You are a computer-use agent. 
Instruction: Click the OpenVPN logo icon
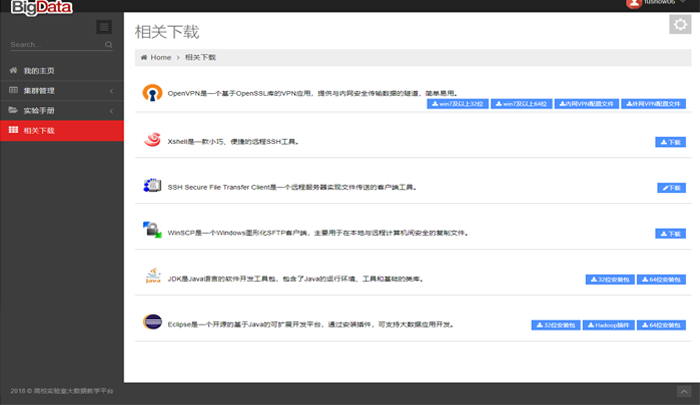point(152,93)
